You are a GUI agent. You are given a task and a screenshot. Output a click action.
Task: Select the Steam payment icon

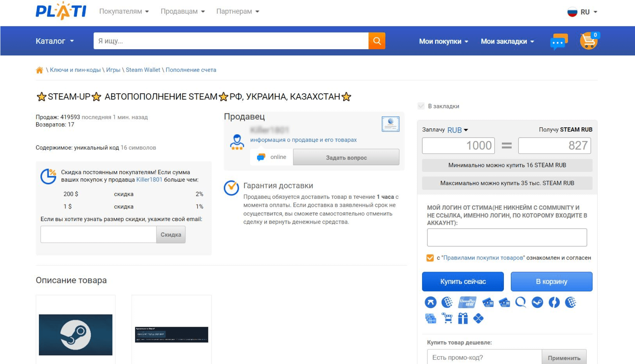[537, 302]
